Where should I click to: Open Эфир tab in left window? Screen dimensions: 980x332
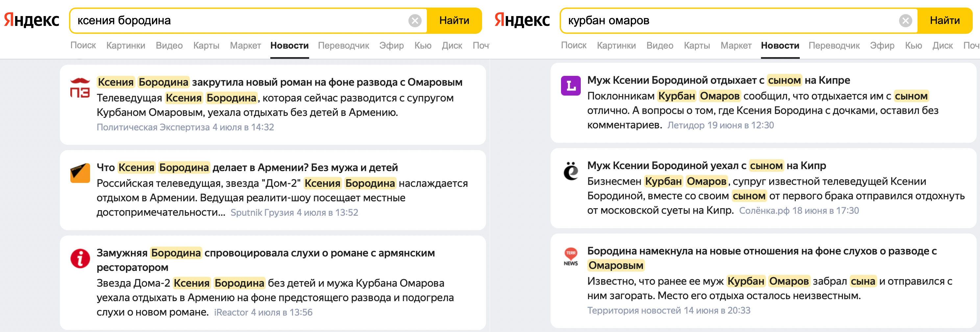click(x=391, y=46)
